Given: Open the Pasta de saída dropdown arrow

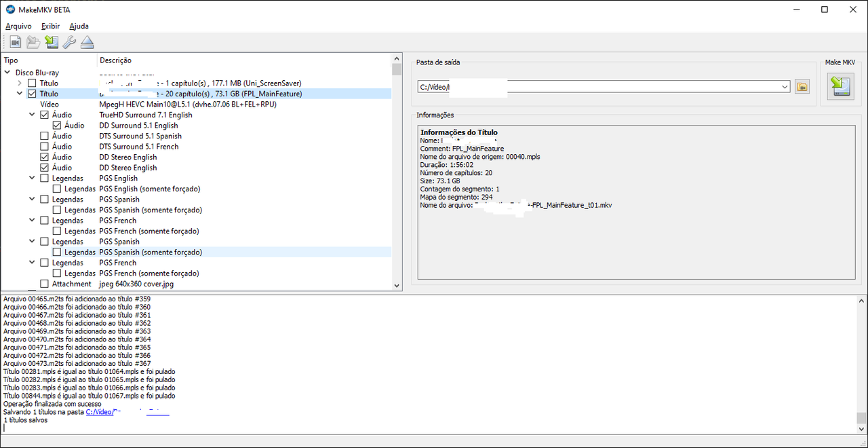Looking at the screenshot, I should [785, 87].
